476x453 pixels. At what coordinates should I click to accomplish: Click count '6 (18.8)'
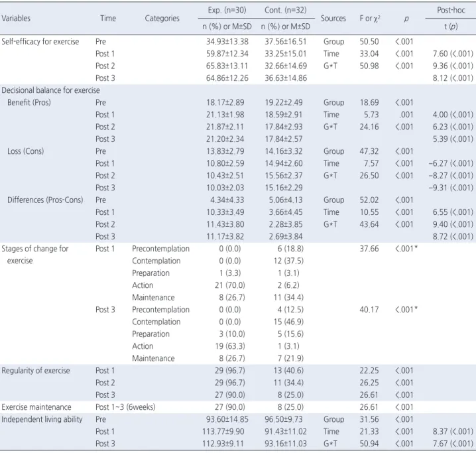(x=290, y=249)
